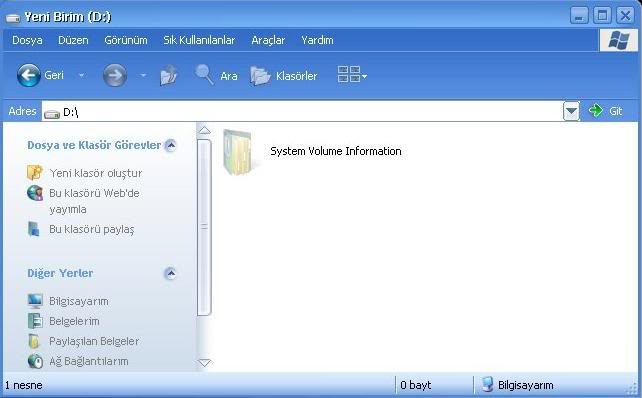Click the status bar computer icon

(x=487, y=384)
